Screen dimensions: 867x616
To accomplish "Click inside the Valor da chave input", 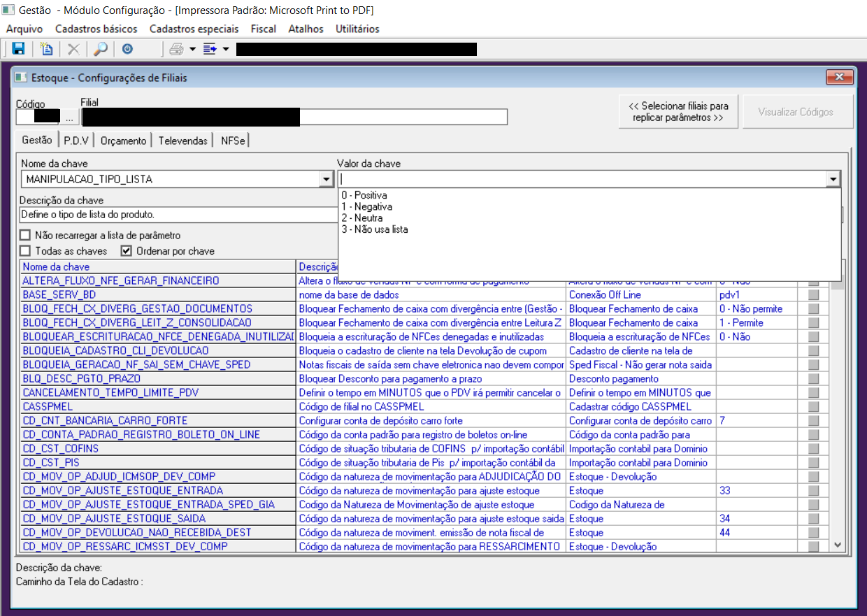I will coord(582,180).
